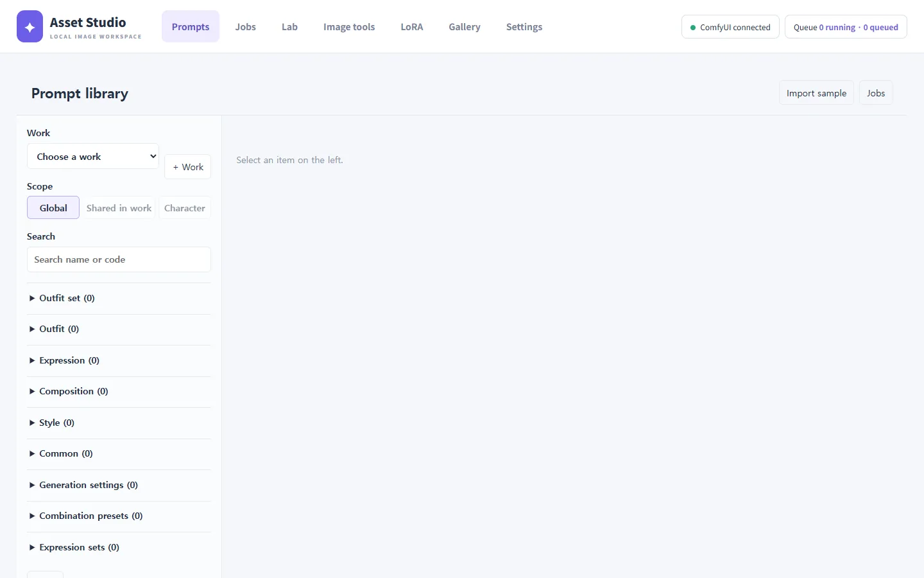Viewport: 924px width, 578px height.
Task: Click the Asset Studio sparkle logo icon
Action: point(30,26)
